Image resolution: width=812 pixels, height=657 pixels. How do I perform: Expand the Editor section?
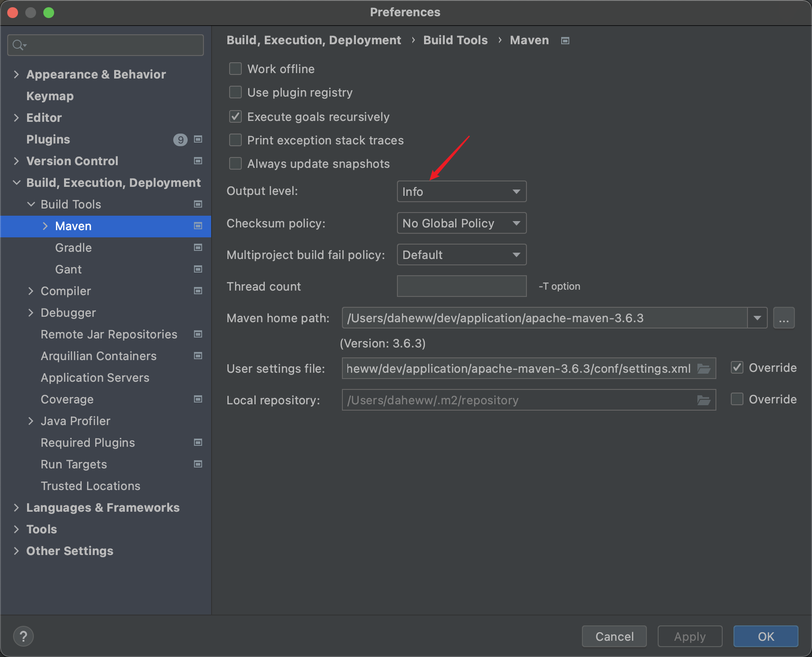pos(17,118)
